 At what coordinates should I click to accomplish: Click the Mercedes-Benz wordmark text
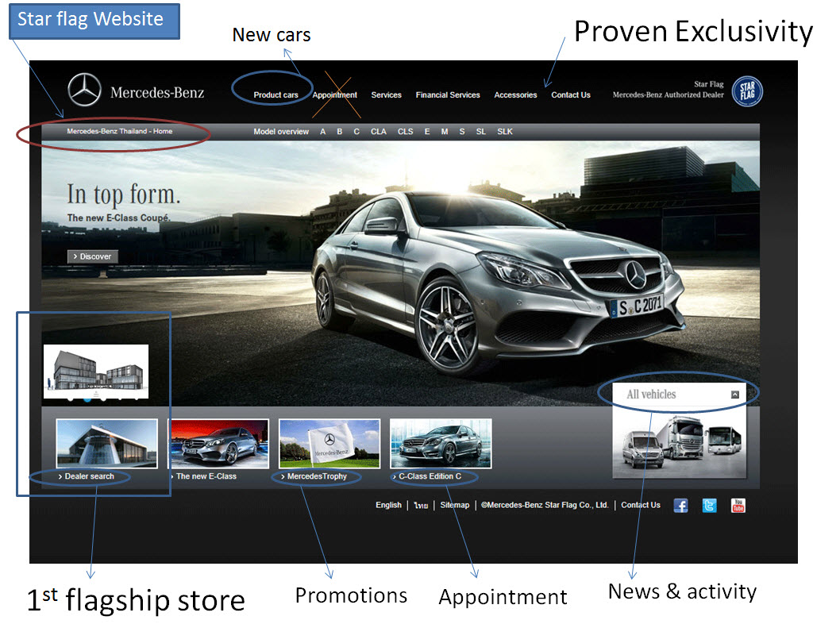tap(157, 93)
